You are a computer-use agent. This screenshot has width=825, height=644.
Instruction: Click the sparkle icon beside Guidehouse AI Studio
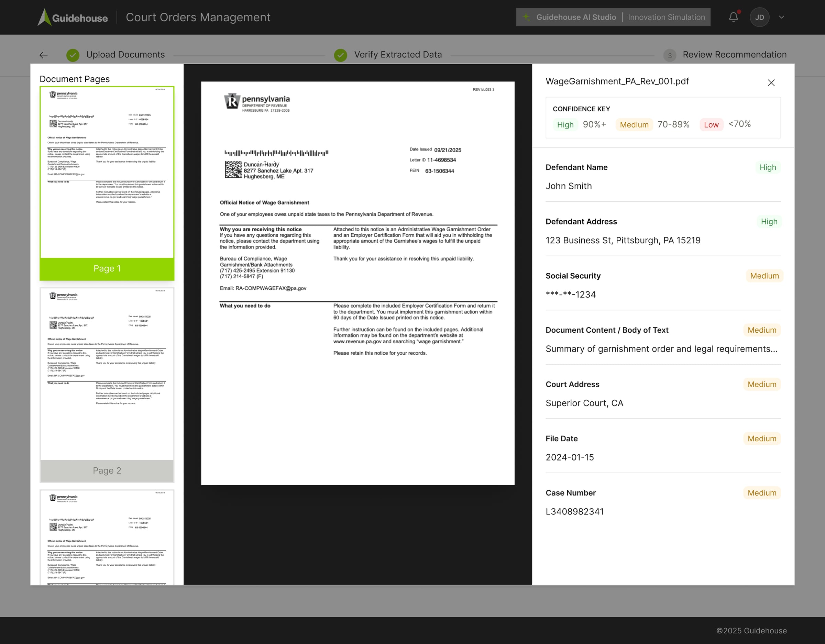526,17
